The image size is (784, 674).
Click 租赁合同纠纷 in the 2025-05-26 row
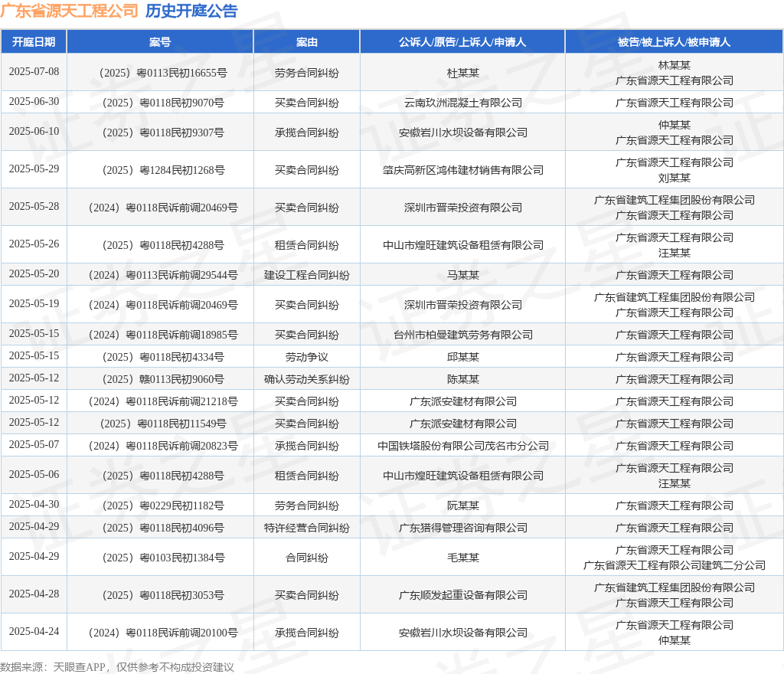[306, 246]
